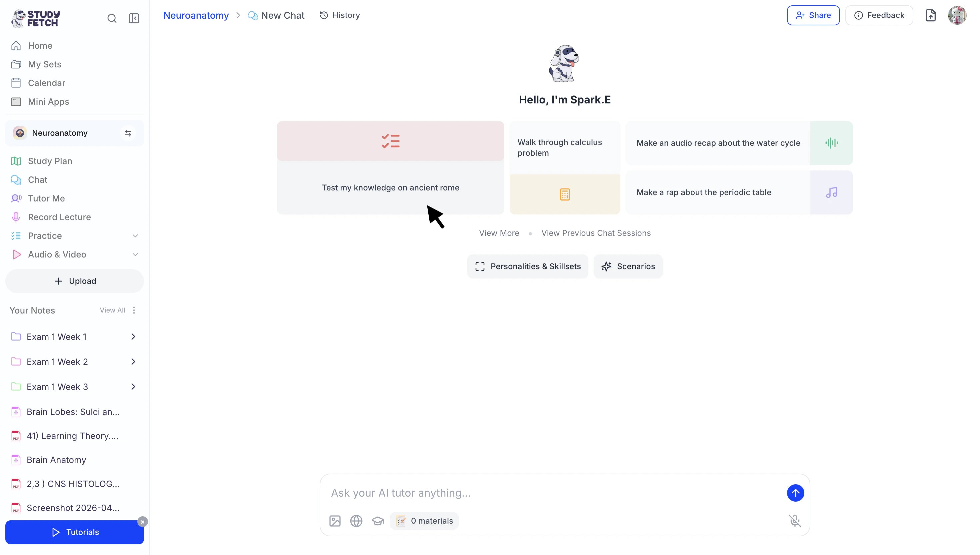Open the user profile avatar
Screen dimensions: 980x555
pyautogui.click(x=957, y=15)
